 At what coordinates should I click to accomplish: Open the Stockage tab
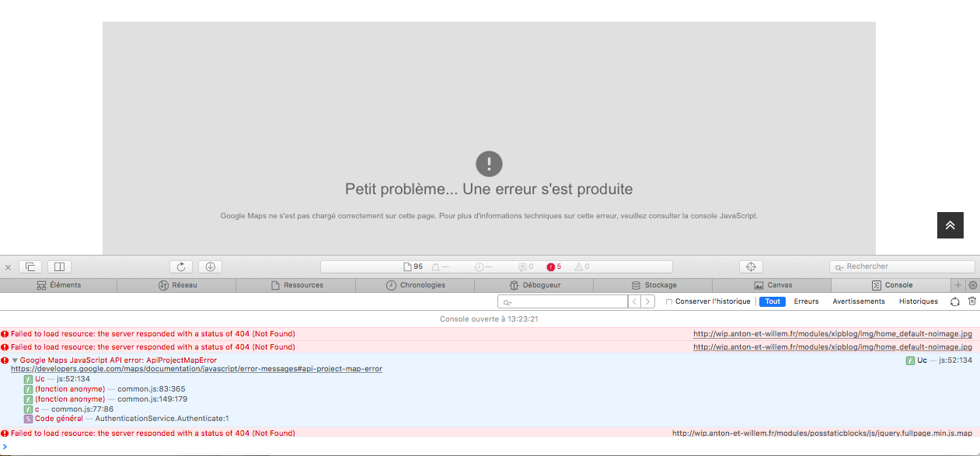(x=653, y=285)
